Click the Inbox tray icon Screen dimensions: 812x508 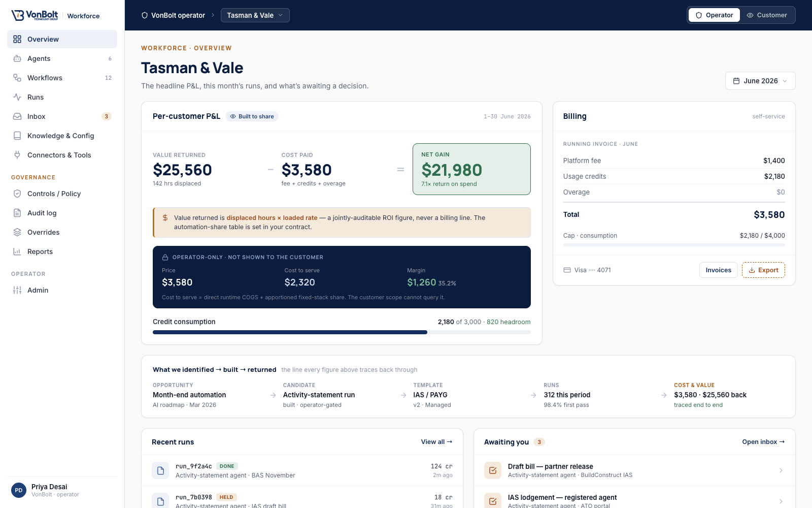17,116
